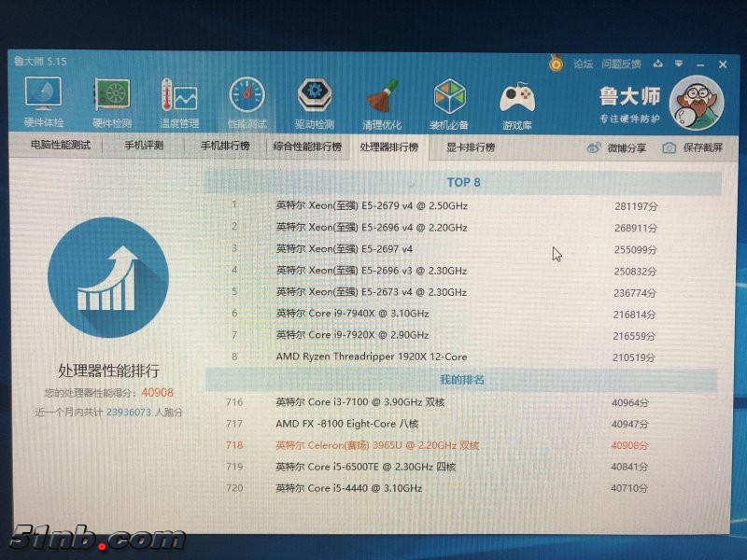Screen dimensions: 747x560
Task: Select the AMD FX-8100 Eight-Core row
Action: point(461,424)
